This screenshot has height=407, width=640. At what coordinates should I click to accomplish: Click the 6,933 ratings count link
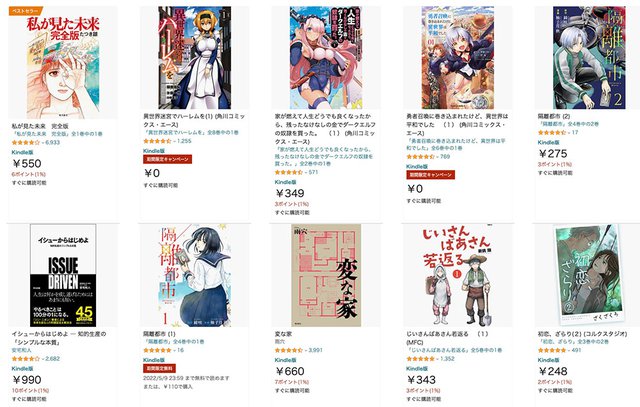[53, 142]
